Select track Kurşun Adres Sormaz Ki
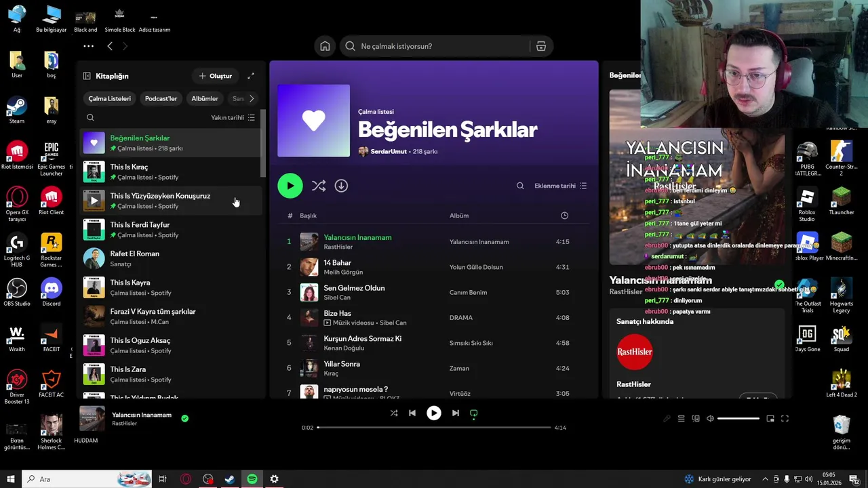The width and height of the screenshot is (868, 488). [x=362, y=338]
